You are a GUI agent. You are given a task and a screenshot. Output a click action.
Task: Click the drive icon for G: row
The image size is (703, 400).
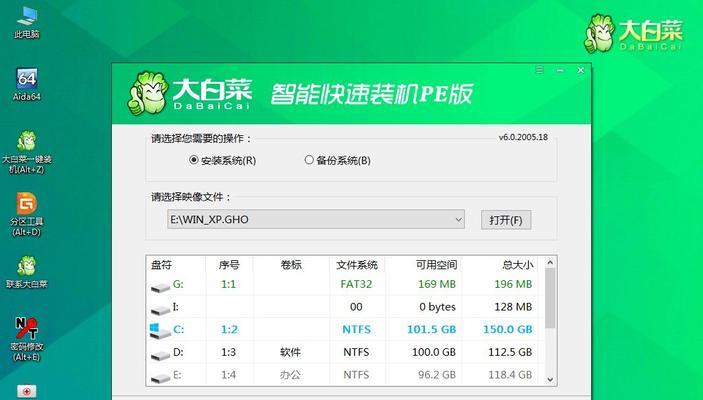pyautogui.click(x=160, y=287)
